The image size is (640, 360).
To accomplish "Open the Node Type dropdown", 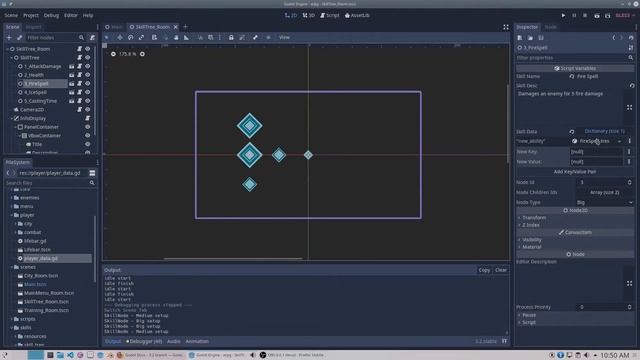I will pos(604,202).
